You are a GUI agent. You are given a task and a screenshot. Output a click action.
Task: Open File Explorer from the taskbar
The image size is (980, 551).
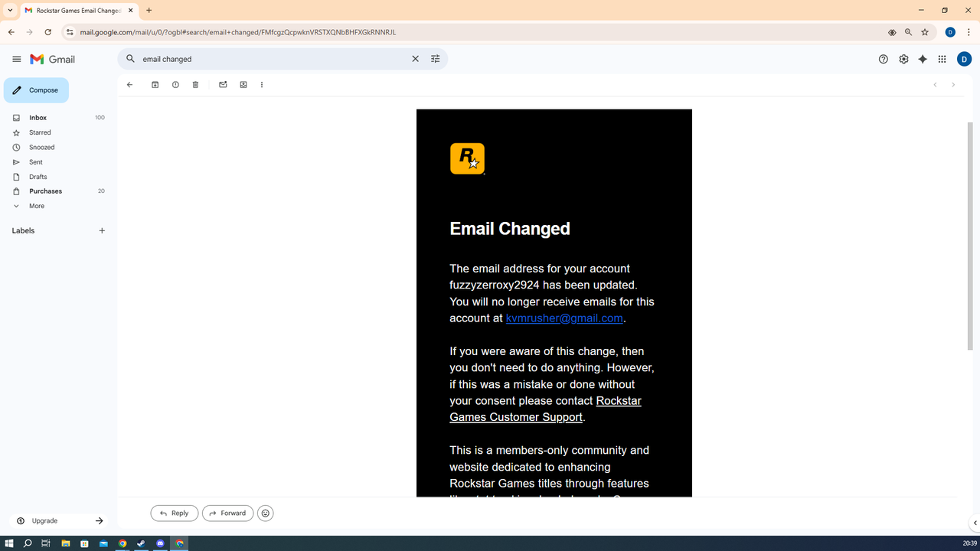(x=66, y=543)
